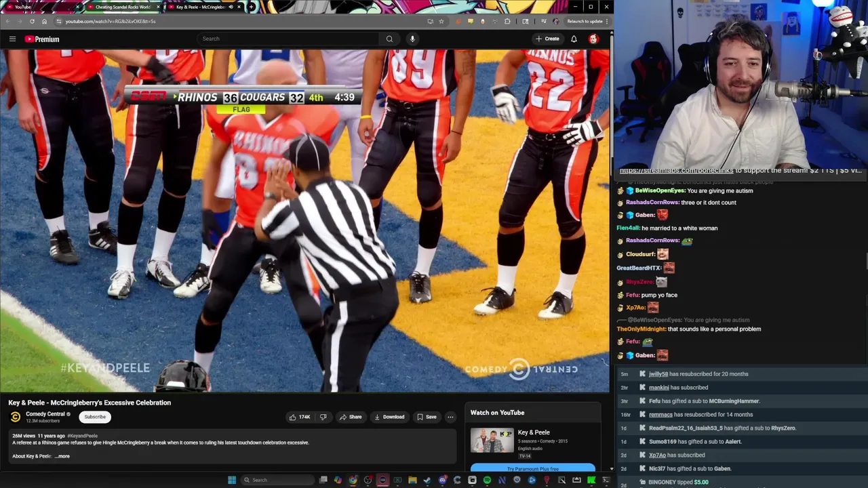Open the #KeyandPeele hashtag link
868x488 pixels.
point(82,436)
